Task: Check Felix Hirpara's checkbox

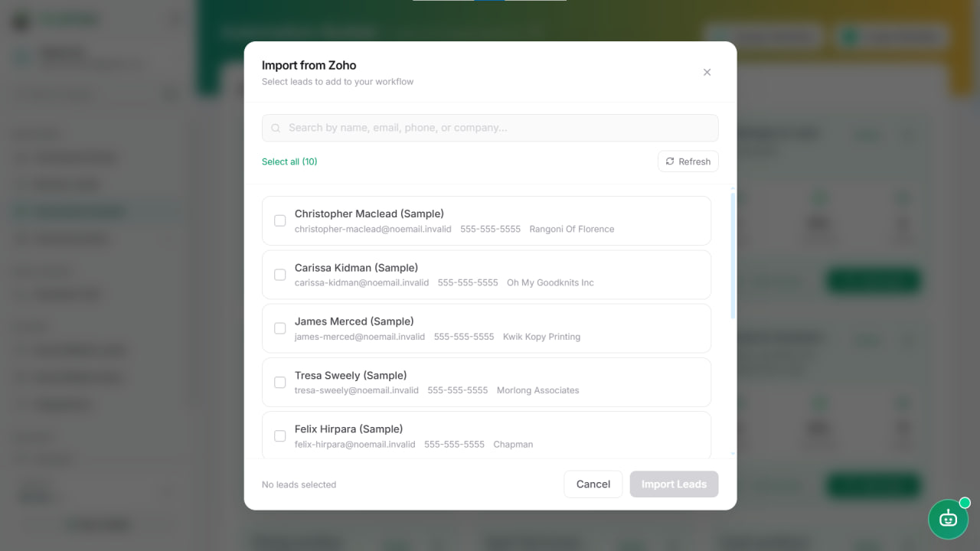Action: point(279,435)
